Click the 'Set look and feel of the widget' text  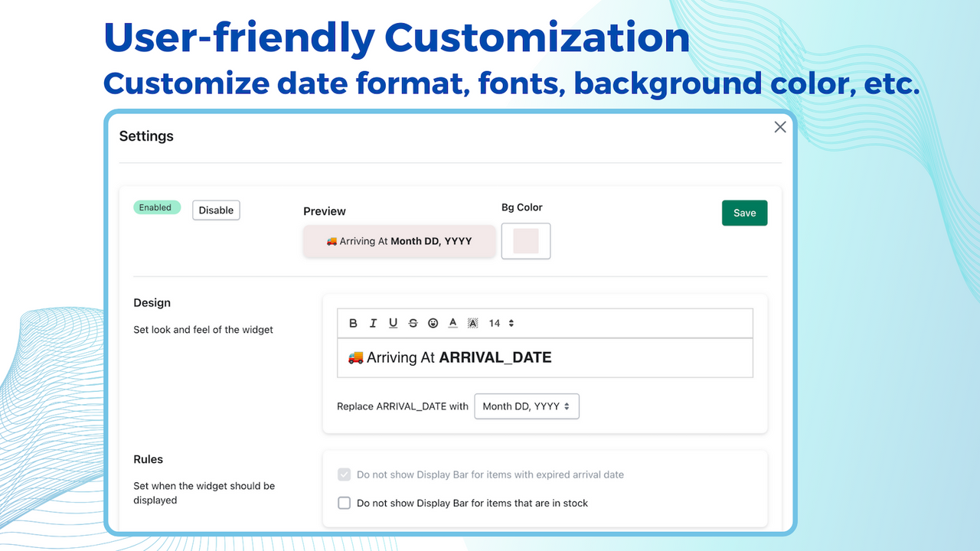point(203,330)
